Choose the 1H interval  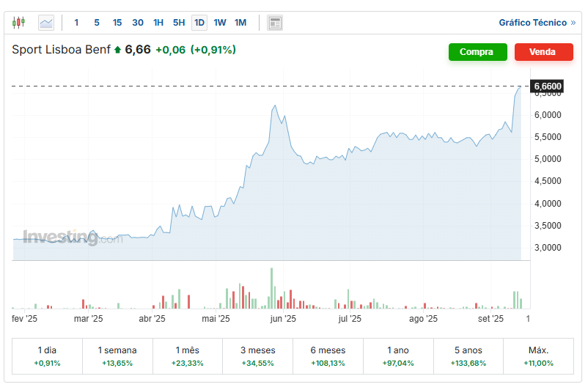(x=158, y=23)
